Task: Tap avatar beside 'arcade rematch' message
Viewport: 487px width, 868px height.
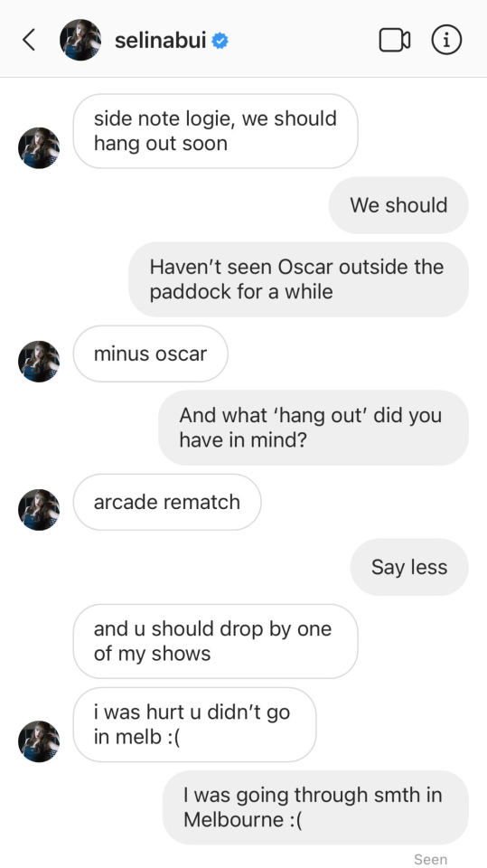Action: tap(39, 510)
